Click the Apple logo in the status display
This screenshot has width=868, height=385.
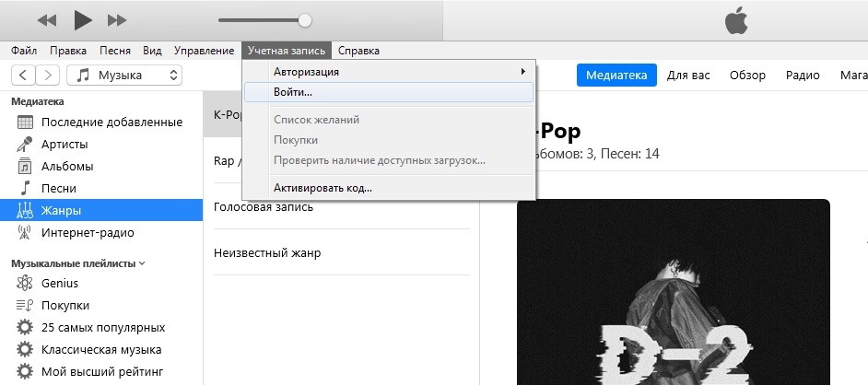(x=736, y=21)
